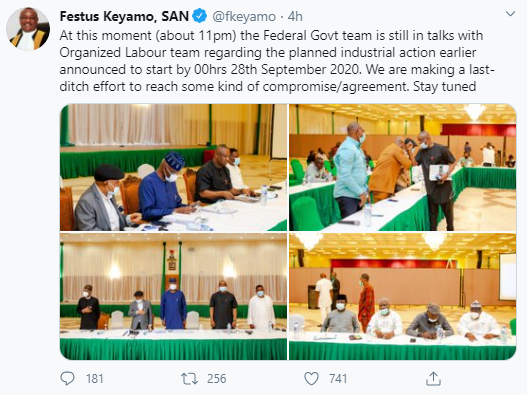
Task: Click the retweet arrows icon
Action: [189, 379]
